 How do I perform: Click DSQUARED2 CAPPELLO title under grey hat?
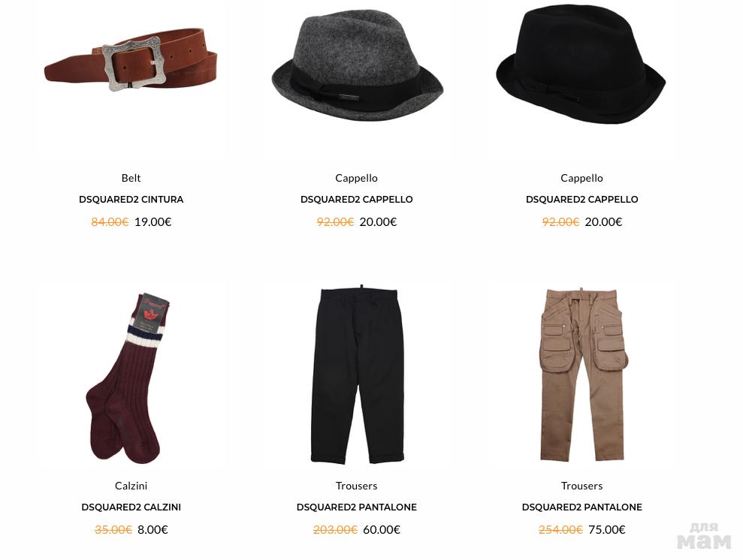356,199
